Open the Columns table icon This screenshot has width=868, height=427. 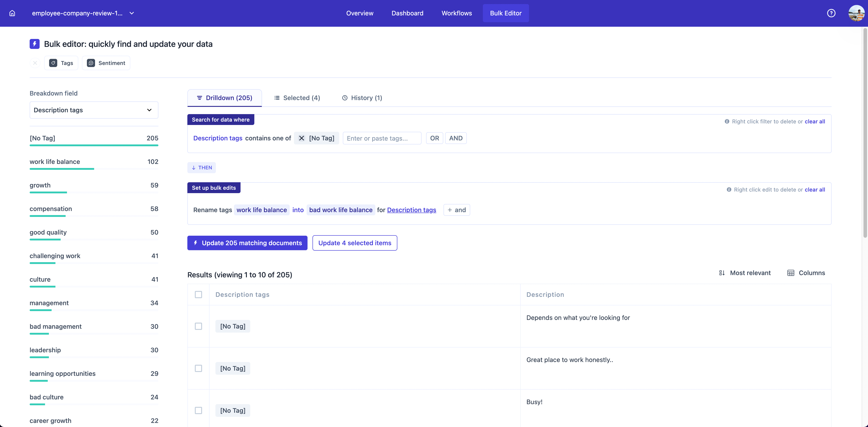point(791,273)
